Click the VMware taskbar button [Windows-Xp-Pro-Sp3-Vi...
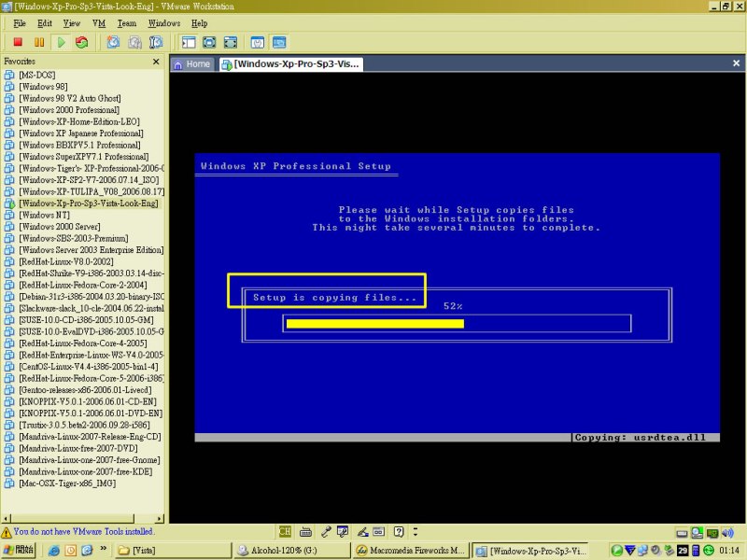The image size is (747, 560). coord(530,551)
